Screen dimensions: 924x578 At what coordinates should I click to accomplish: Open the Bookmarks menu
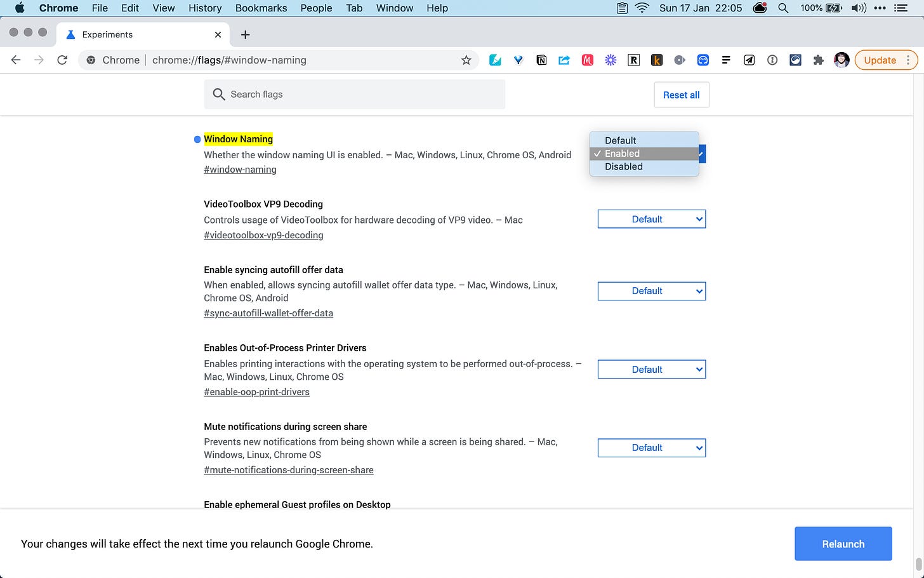pos(261,8)
